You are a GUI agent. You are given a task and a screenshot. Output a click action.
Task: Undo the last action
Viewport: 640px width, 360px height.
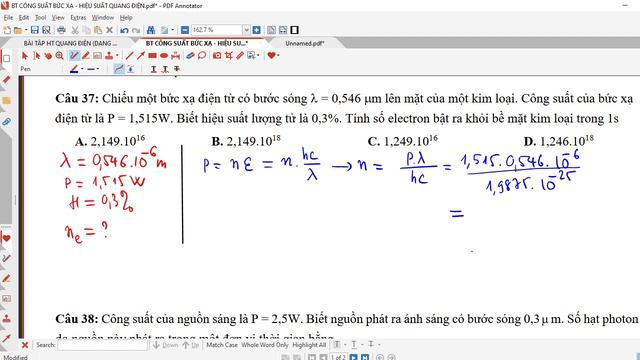[x=124, y=30]
